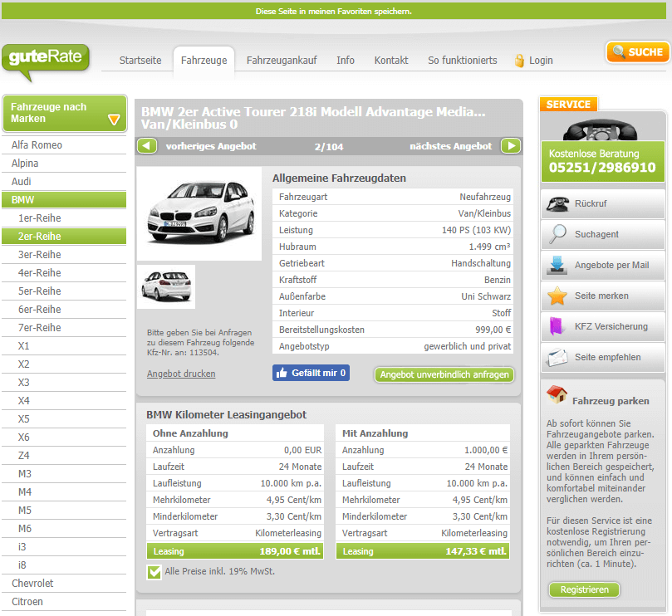Collapse the BMW brand entry
Image resolution: width=672 pixels, height=616 pixels.
[x=64, y=199]
